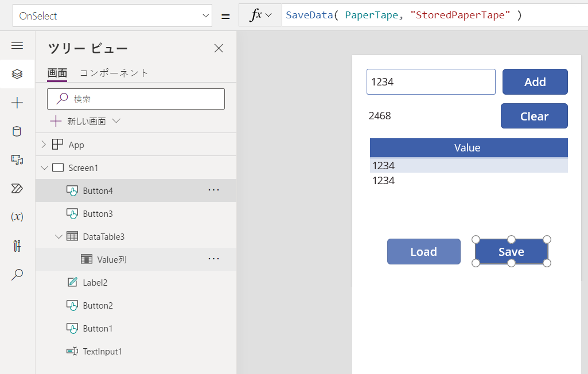Collapse the DataTable3 node chevron

[59, 236]
